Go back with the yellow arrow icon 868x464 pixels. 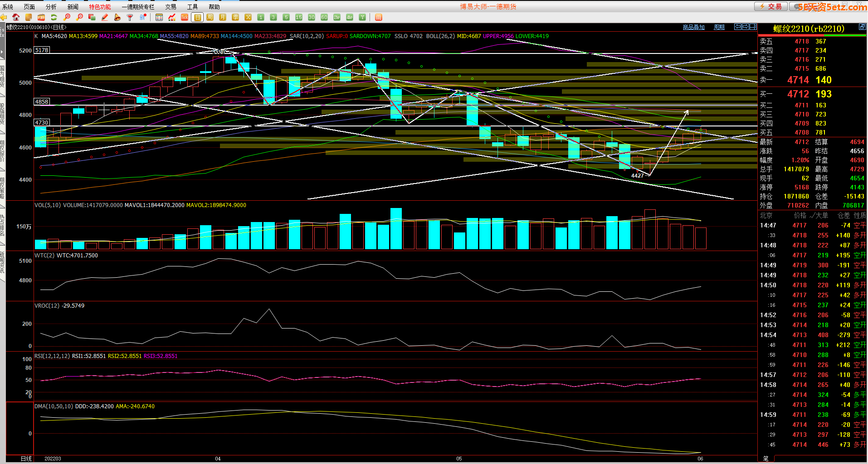click(4, 17)
